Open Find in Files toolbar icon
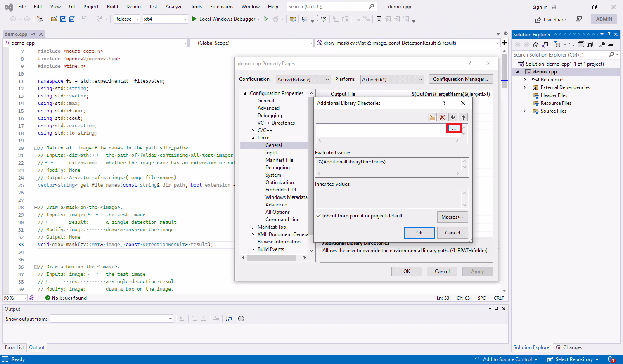 (x=293, y=19)
